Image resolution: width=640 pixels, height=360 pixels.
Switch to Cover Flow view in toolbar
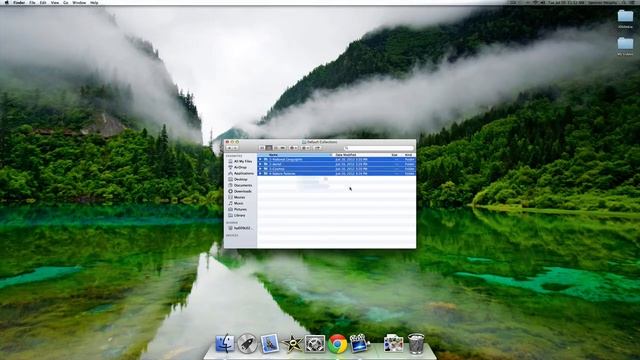tap(282, 148)
